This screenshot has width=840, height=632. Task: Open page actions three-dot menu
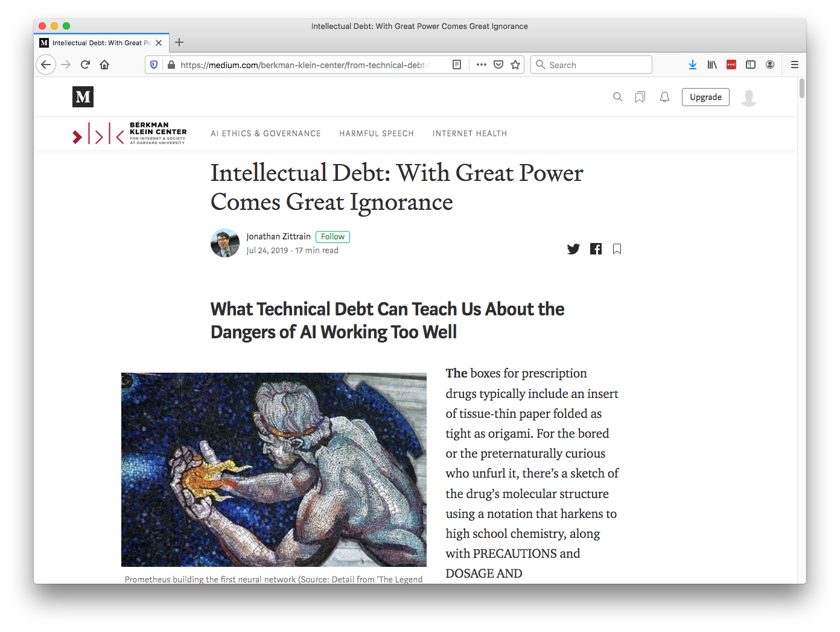point(481,65)
